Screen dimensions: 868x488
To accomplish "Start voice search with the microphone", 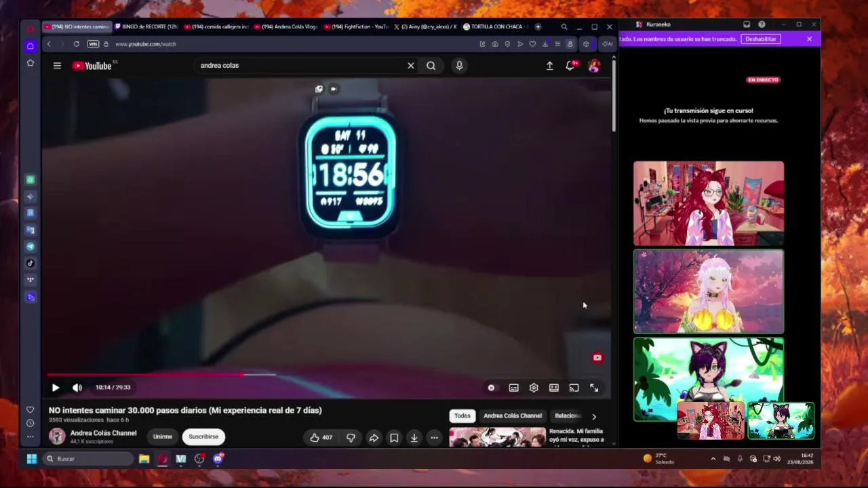I will click(459, 66).
